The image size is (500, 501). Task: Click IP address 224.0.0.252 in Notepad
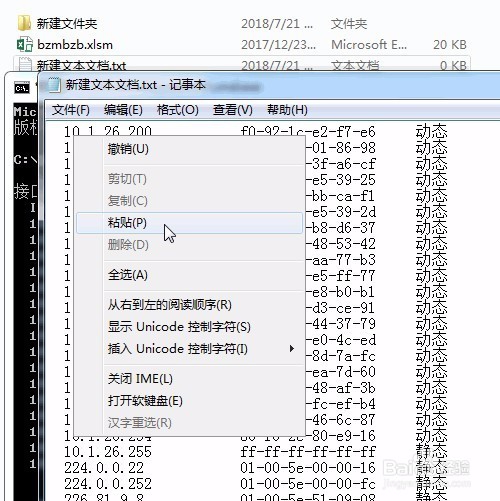[x=108, y=484]
